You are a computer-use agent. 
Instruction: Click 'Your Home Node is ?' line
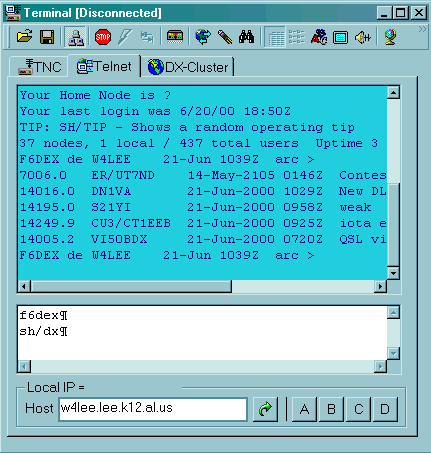coord(95,95)
